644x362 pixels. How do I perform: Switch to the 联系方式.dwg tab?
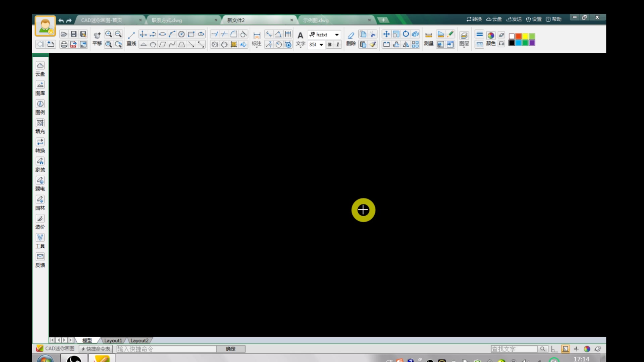184,20
